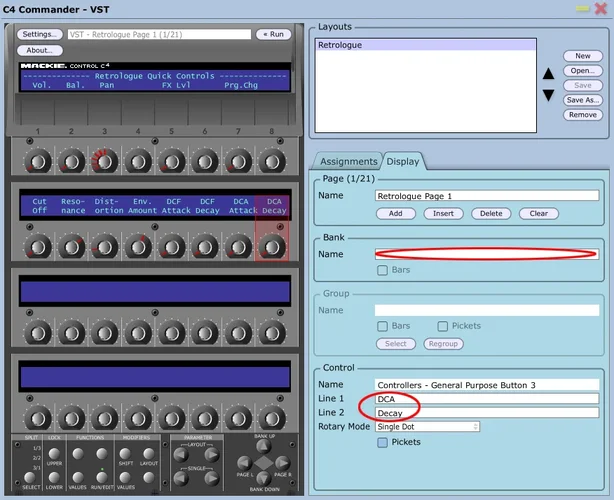The height and width of the screenshot is (500, 614).
Task: Move the Retrologue layout up with the up arrow
Action: click(548, 74)
